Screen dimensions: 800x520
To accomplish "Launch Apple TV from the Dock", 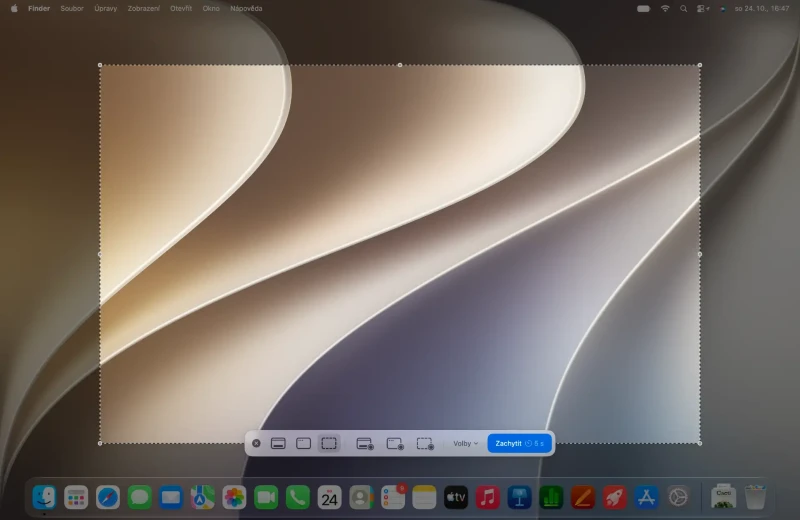I will [456, 497].
